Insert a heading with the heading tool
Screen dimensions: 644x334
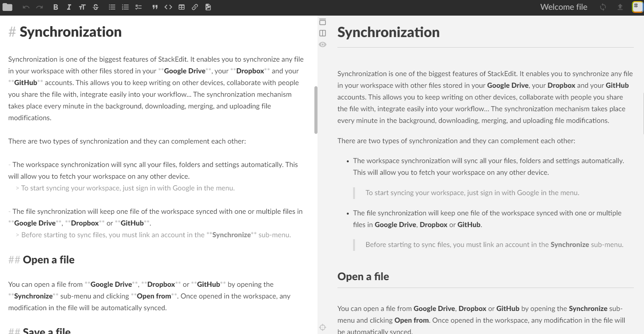click(x=82, y=7)
